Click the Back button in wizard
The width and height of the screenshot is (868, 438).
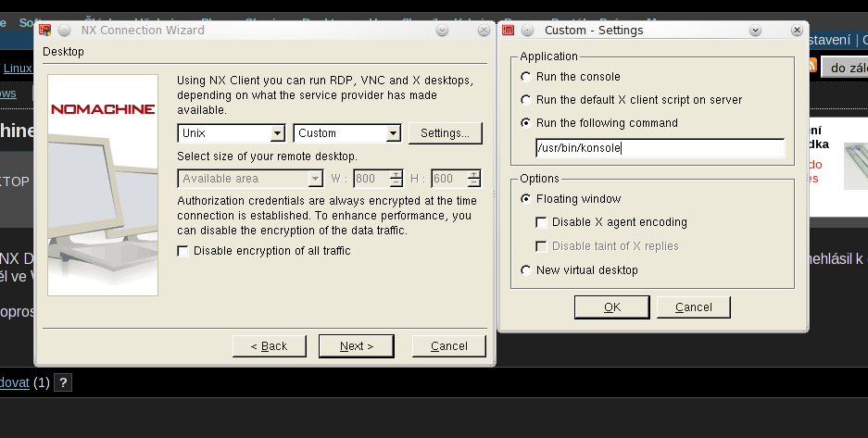[x=269, y=346]
